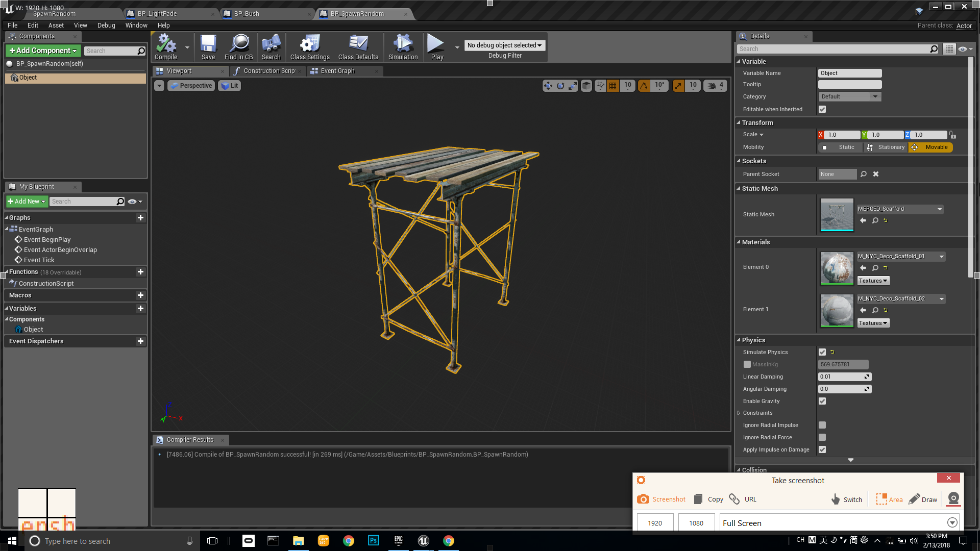
Task: Clear the Parent Socket
Action: [876, 174]
